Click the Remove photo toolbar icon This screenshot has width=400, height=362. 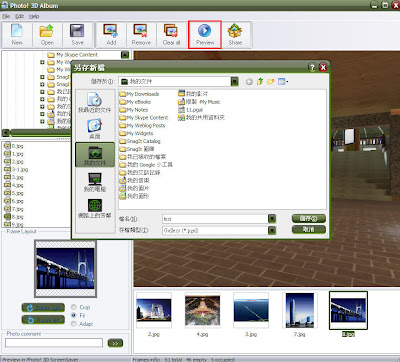(x=140, y=31)
